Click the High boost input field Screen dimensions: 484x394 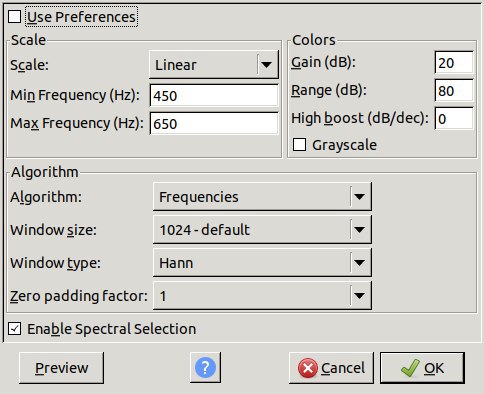point(454,118)
